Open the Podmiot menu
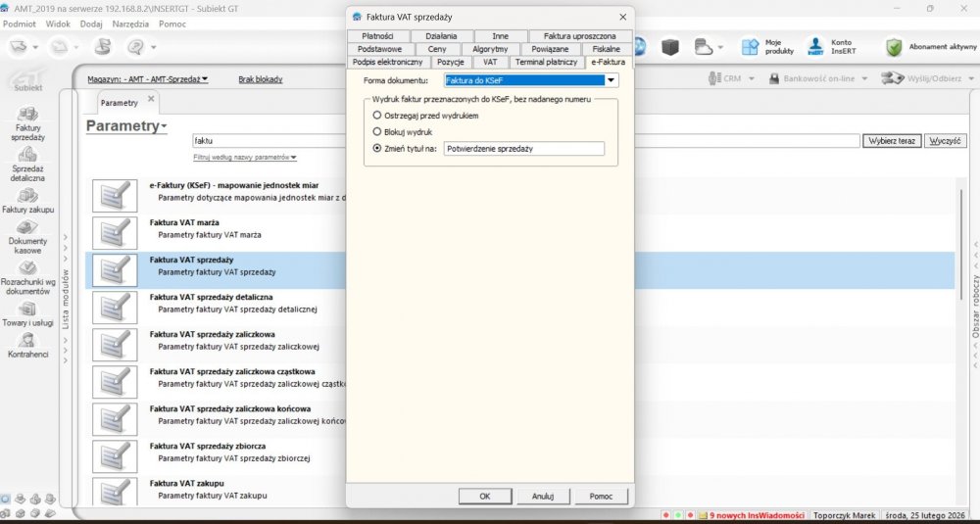Screen dimensions: 980x524 (x=20, y=24)
